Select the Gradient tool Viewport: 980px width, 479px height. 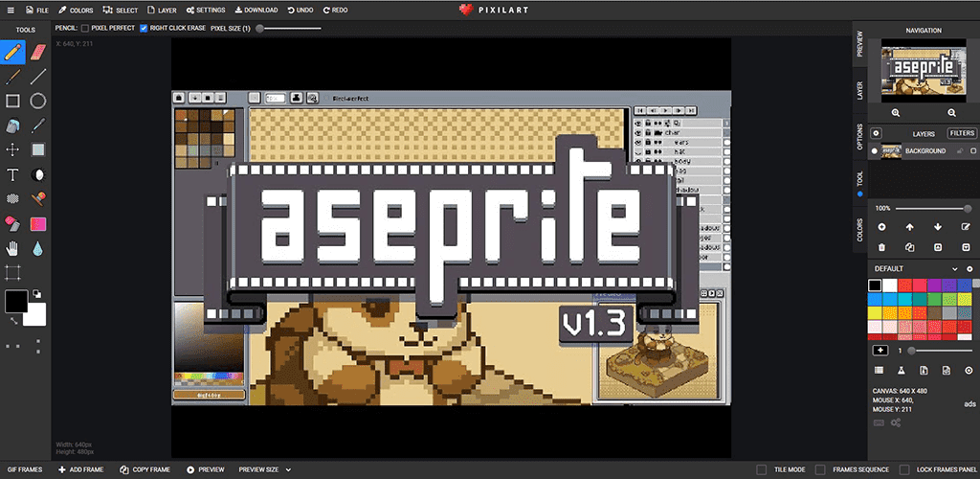38,224
